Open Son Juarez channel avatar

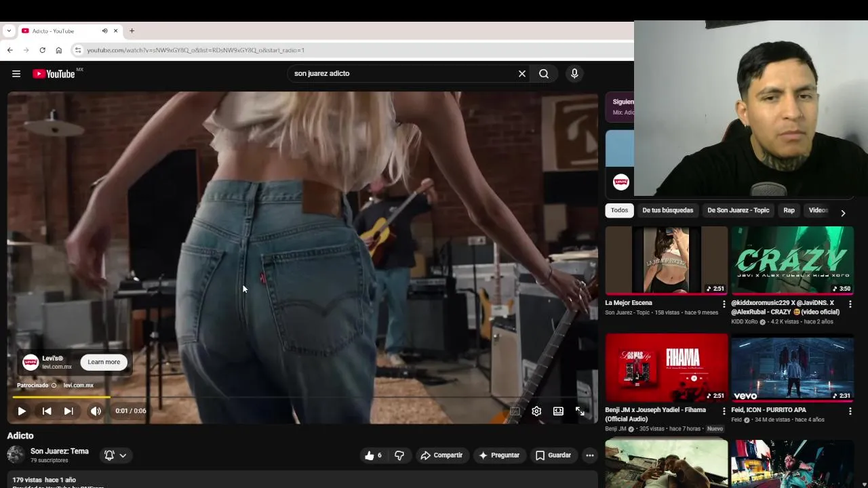16,455
